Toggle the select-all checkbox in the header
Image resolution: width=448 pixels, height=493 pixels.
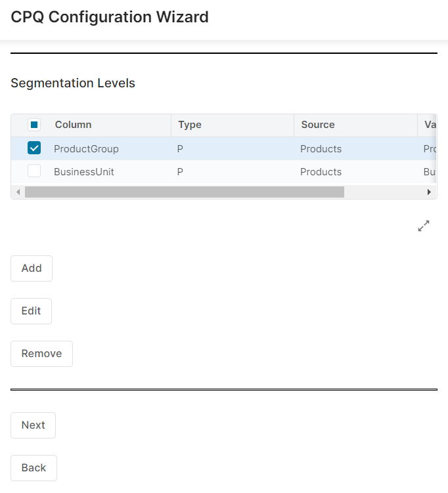[35, 125]
